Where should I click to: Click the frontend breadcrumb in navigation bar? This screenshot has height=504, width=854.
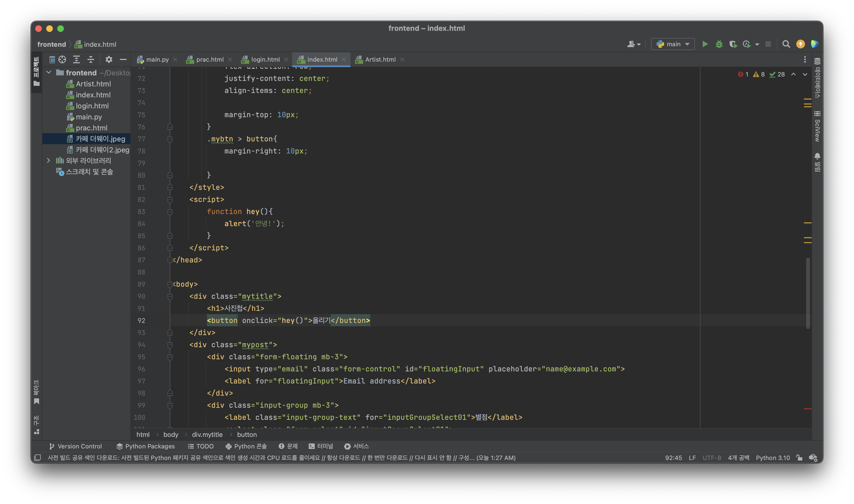pos(52,44)
